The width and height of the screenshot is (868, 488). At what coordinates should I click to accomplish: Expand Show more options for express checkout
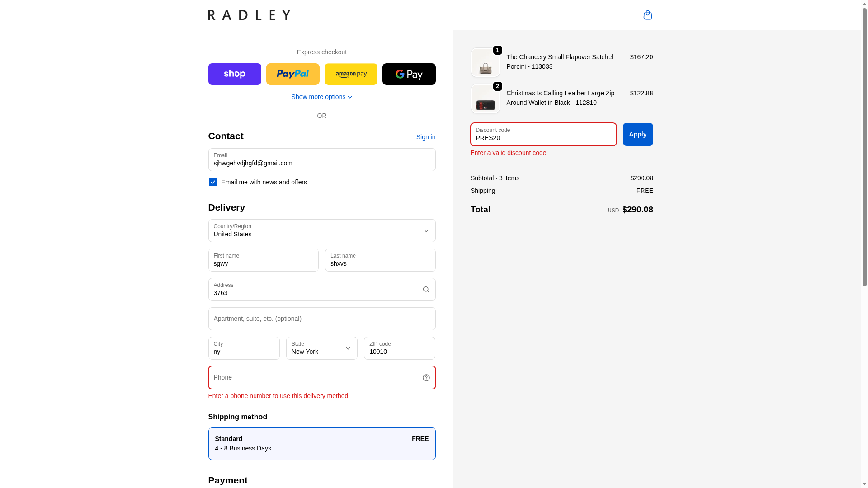(x=322, y=97)
